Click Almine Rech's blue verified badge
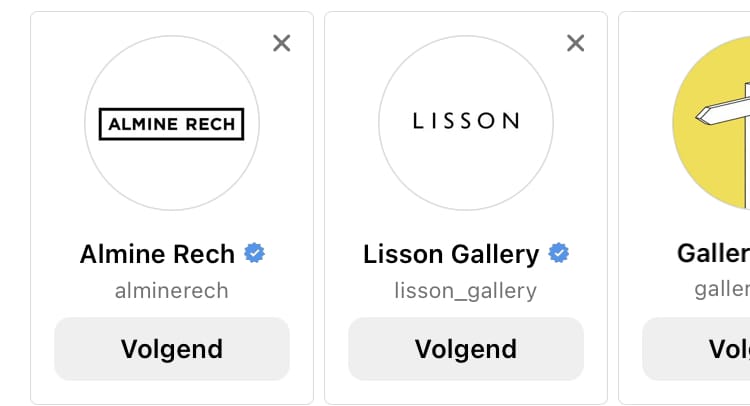Image resolution: width=750 pixels, height=406 pixels. coord(255,253)
